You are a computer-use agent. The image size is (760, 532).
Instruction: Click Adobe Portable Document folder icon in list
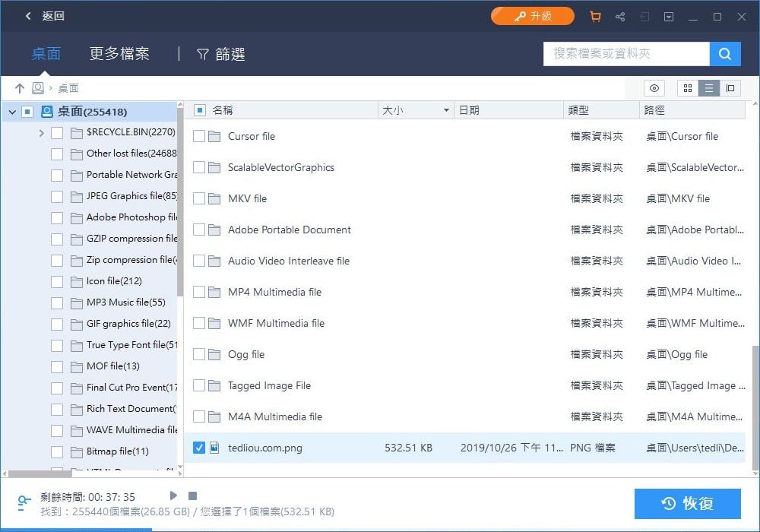pos(214,230)
